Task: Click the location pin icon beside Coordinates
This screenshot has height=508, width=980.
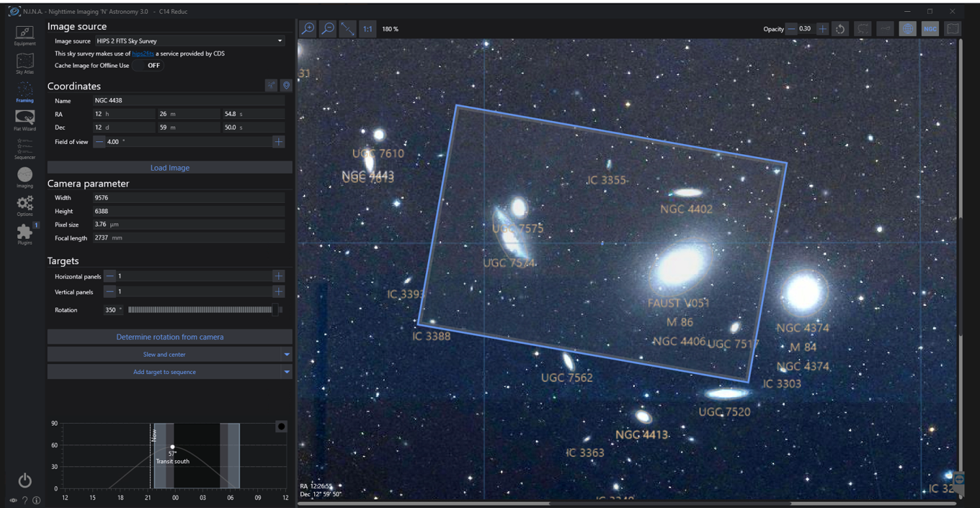Action: (286, 86)
